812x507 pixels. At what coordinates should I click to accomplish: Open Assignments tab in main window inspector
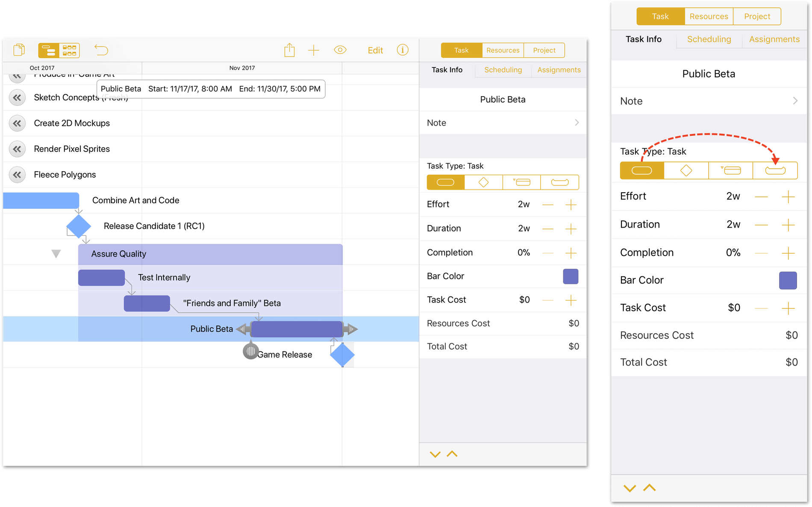(559, 70)
